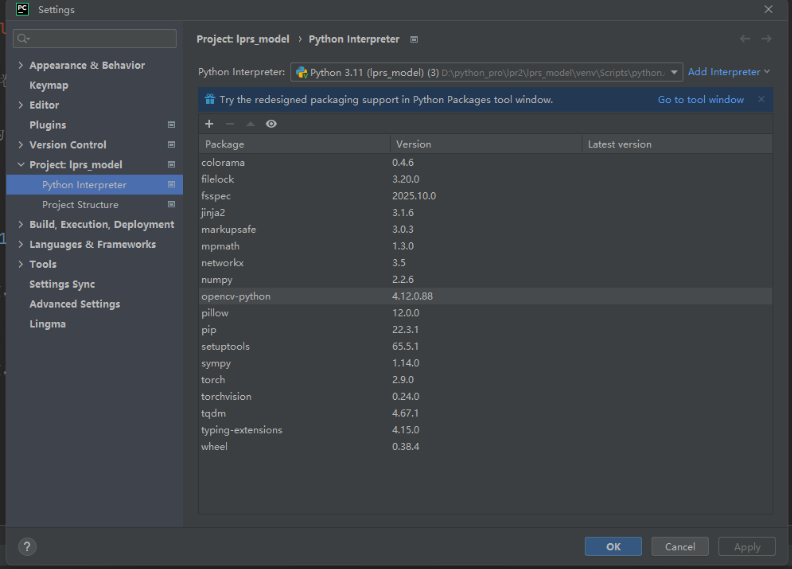This screenshot has width=792, height=569.
Task: Select the fsspec package row
Action: (485, 196)
